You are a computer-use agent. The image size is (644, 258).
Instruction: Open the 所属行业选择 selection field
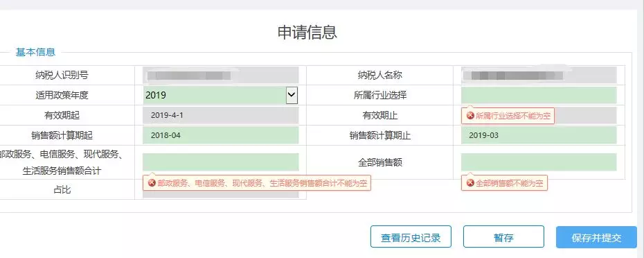tap(539, 95)
